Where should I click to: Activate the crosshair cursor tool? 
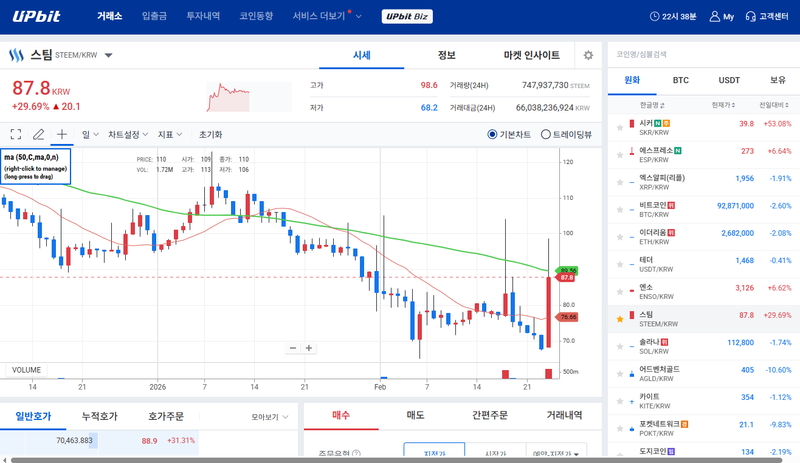62,134
